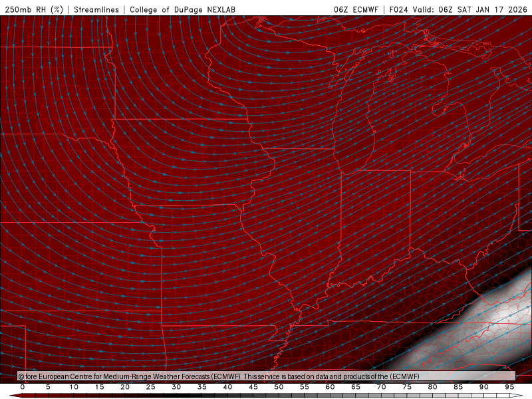
Task: Click 'College of DuPage NEXLAB' header text
Action: pyautogui.click(x=182, y=9)
